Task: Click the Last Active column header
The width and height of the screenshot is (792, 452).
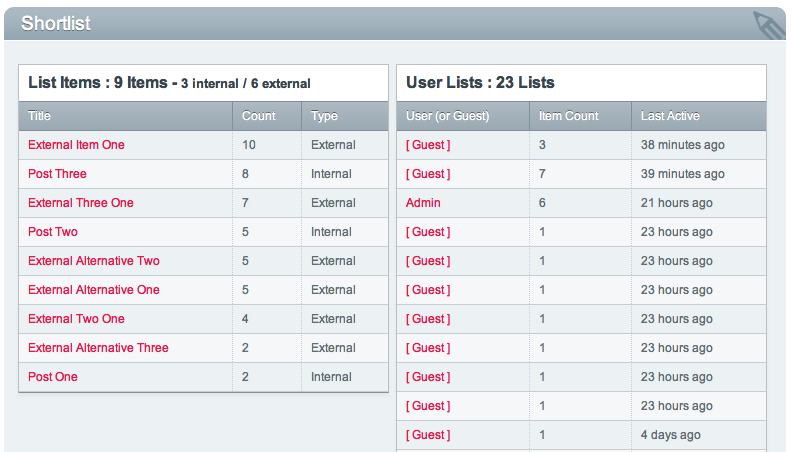Action: pyautogui.click(x=670, y=116)
